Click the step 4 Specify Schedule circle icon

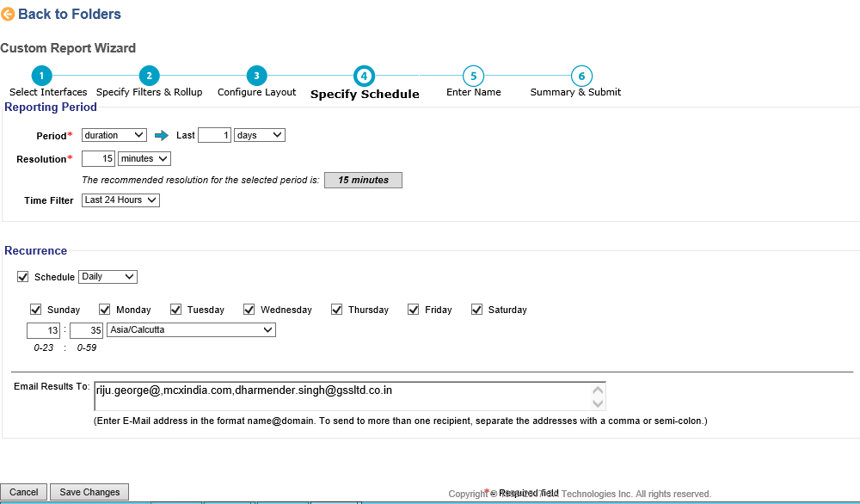(x=364, y=76)
